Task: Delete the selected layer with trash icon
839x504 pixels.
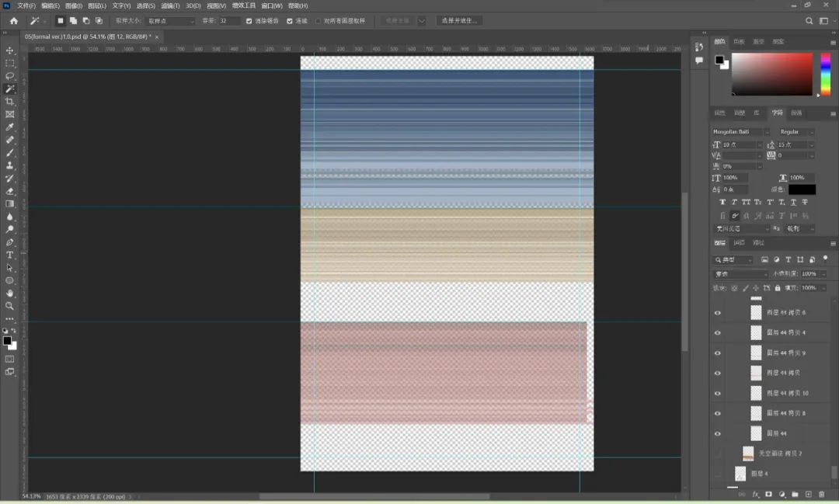Action: [822, 495]
